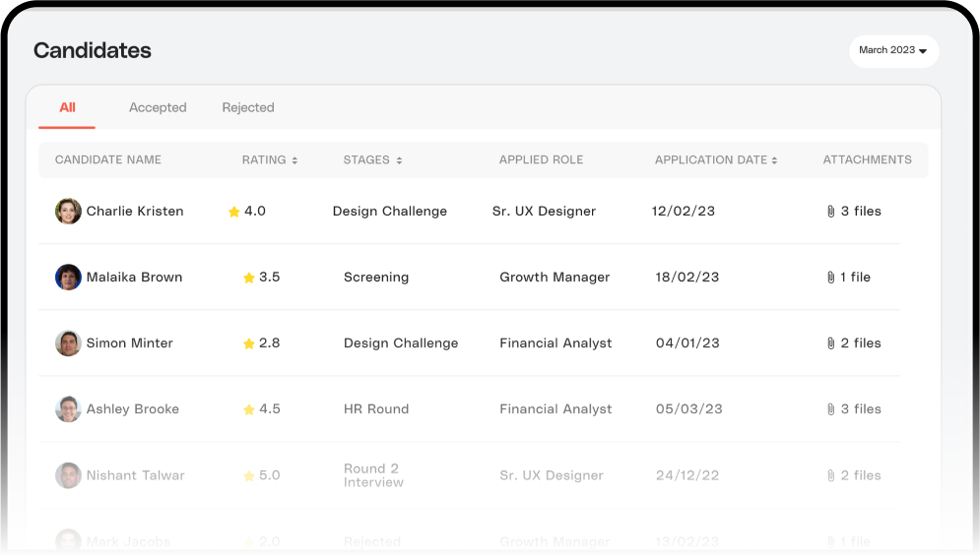Click paperclip icon in Ashley Brooke's row
The image size is (980, 558).
(x=831, y=409)
